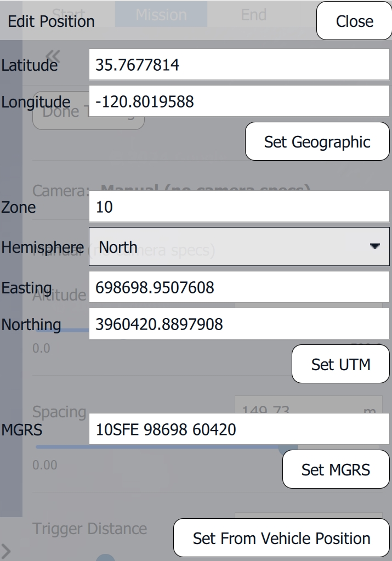
Task: Click the double-chevron collapse icon
Action: click(x=53, y=55)
